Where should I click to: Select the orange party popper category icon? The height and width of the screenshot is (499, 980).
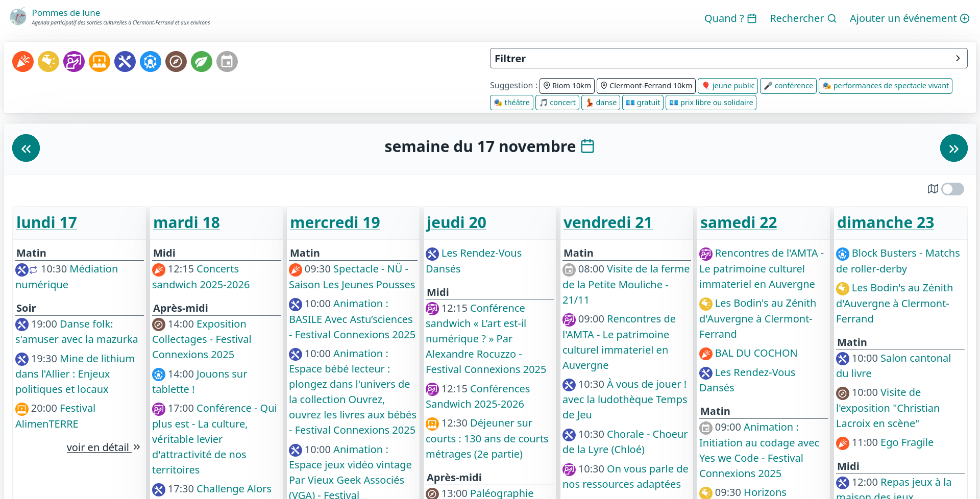[x=23, y=62]
